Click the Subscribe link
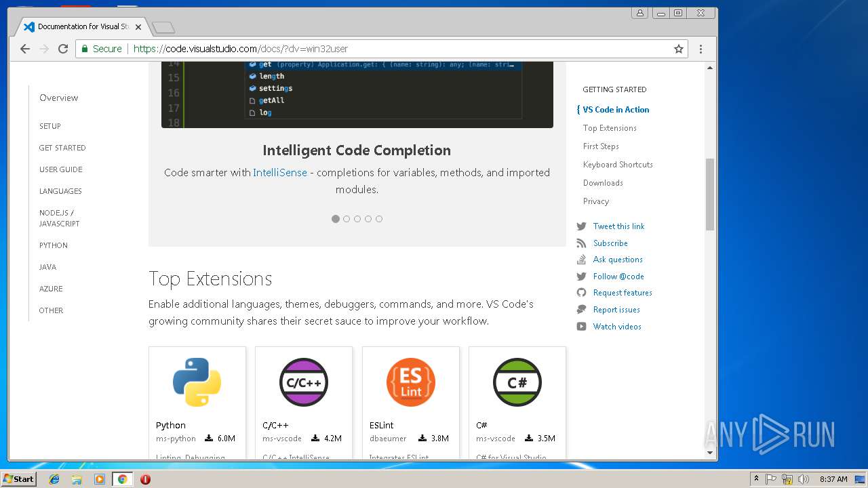The height and width of the screenshot is (488, 868). (610, 243)
